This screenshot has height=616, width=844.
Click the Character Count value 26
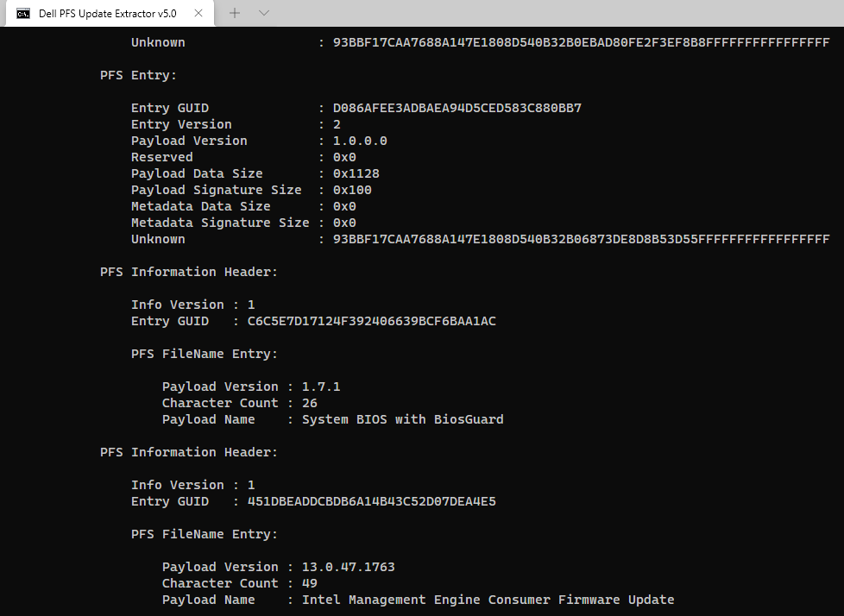[309, 403]
